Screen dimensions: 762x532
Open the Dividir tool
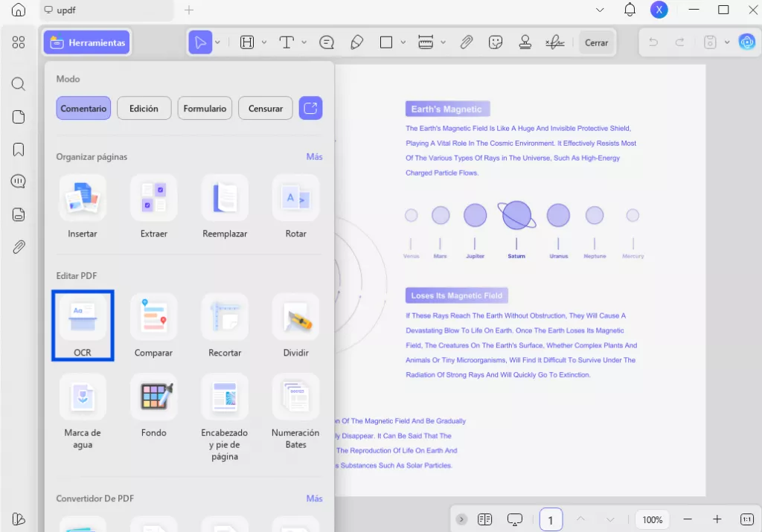(295, 325)
